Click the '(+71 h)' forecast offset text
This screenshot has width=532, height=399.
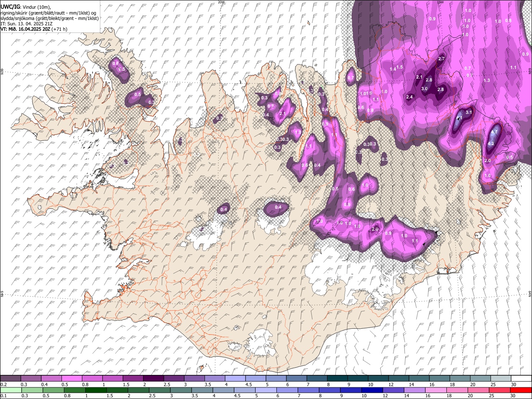click(x=60, y=29)
